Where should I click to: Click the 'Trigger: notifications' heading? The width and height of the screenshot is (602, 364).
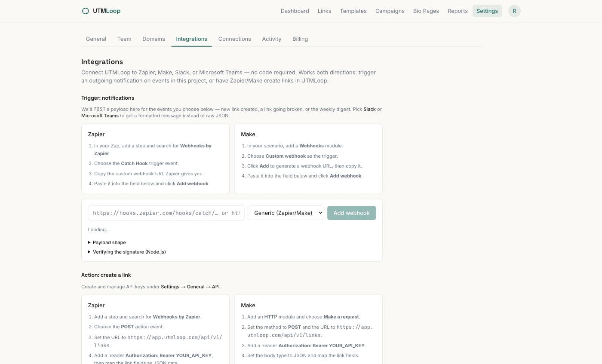[107, 98]
